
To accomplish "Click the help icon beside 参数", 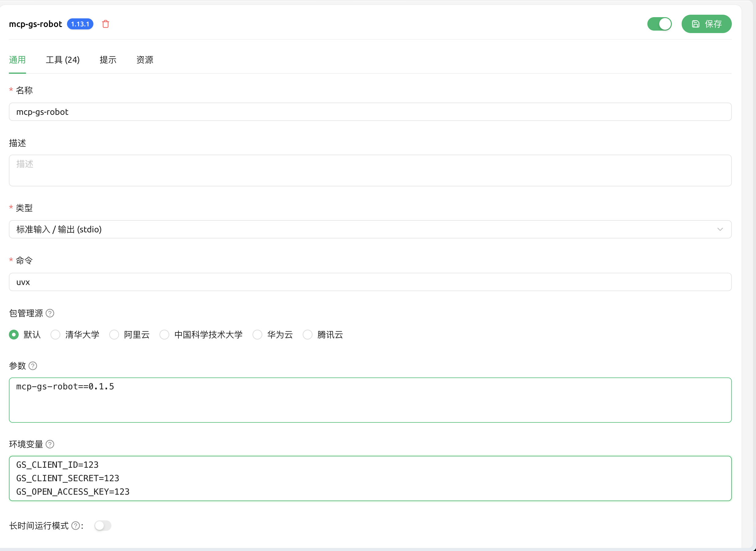I will [33, 366].
